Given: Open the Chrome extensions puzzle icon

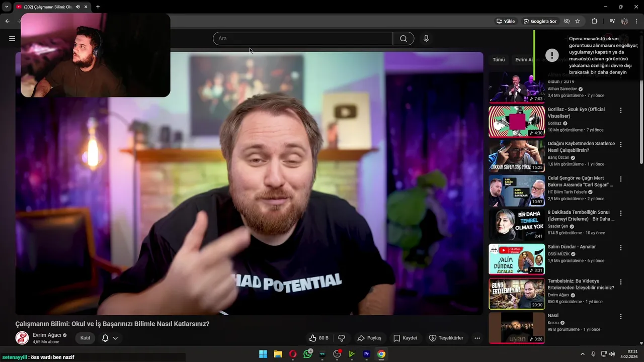Looking at the screenshot, I should (x=595, y=21).
